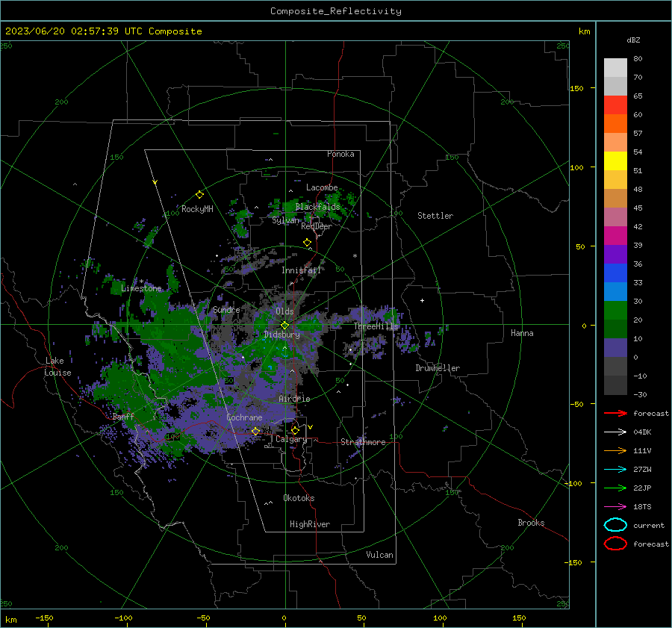Select the orange 111V arrow legend icon
The width and height of the screenshot is (672, 628).
(615, 450)
